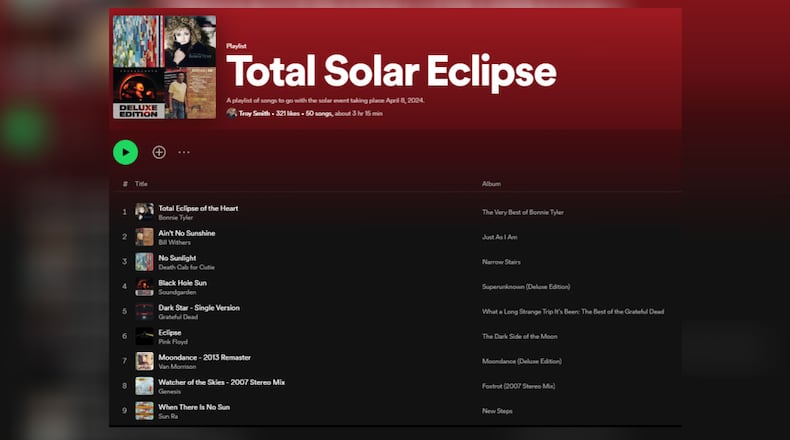The width and height of the screenshot is (790, 440).
Task: Open artist Pink Floyd
Action: tap(173, 342)
